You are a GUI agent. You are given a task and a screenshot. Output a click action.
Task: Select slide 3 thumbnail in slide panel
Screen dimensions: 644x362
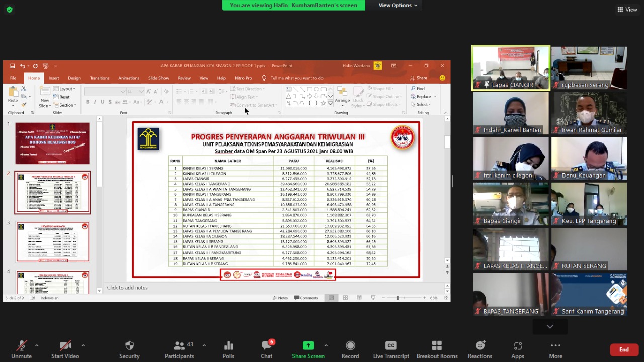coord(52,242)
